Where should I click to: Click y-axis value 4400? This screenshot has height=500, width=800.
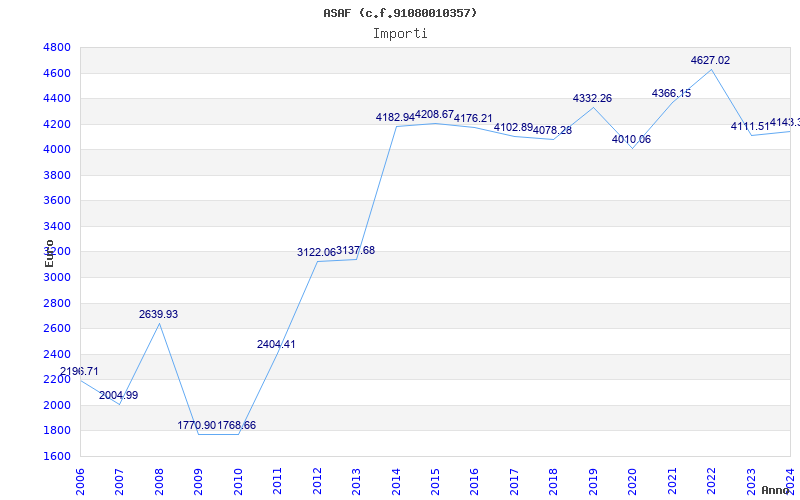coord(57,98)
